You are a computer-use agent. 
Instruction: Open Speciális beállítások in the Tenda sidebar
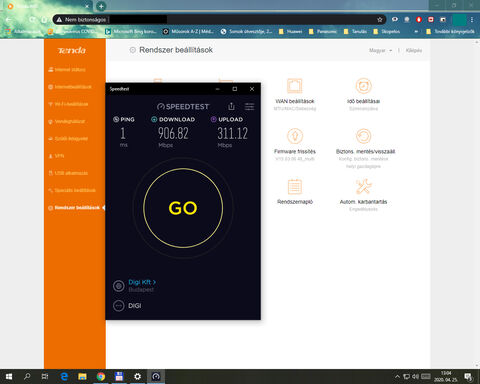click(x=72, y=190)
